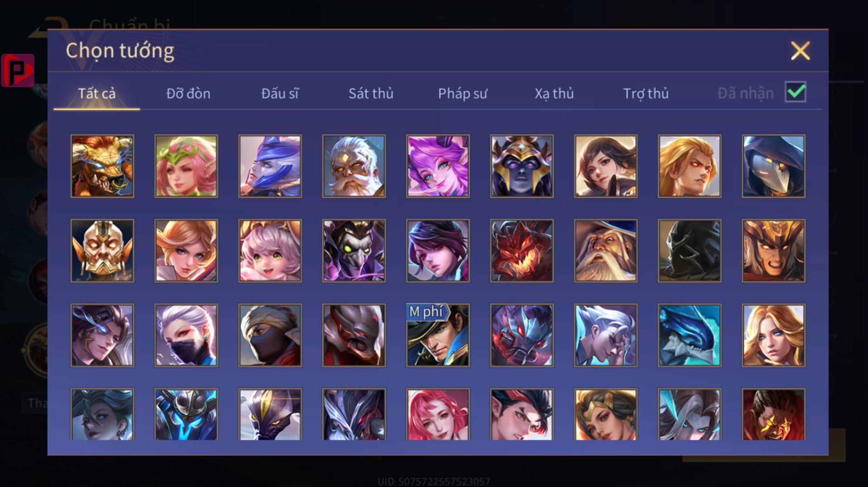
Task: Select the lion beast hero portrait
Action: tap(102, 166)
